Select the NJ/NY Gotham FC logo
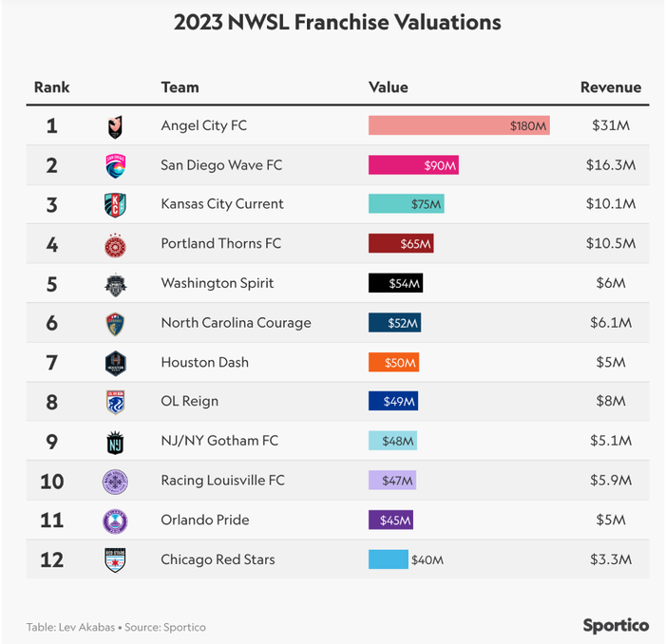Screen dimensions: 665x644 point(115,443)
